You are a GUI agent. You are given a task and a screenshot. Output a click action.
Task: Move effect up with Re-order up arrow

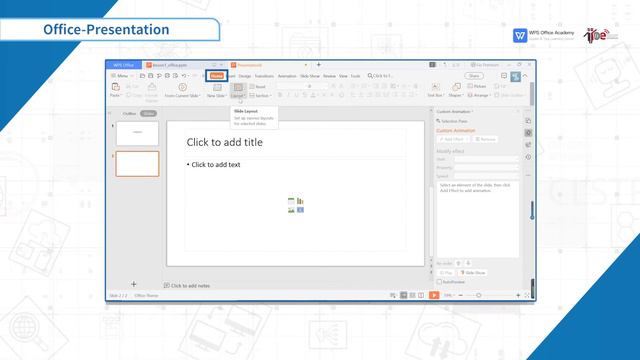pyautogui.click(x=458, y=263)
